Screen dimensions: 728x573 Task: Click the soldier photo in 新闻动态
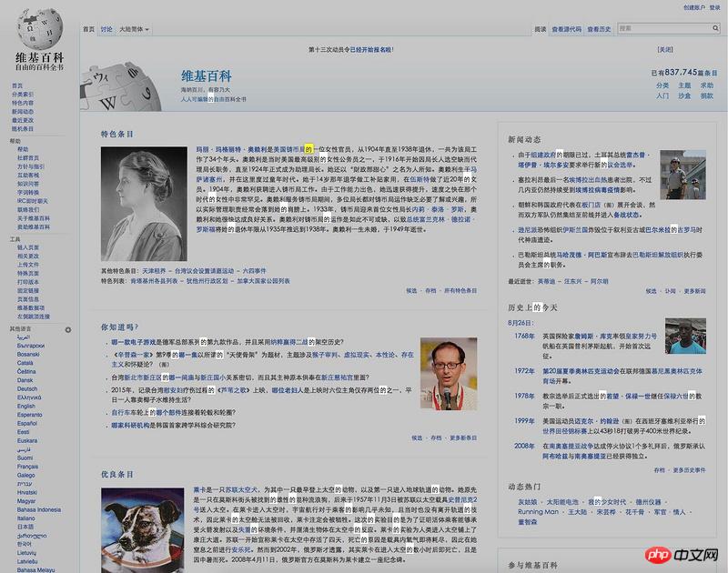(x=683, y=175)
